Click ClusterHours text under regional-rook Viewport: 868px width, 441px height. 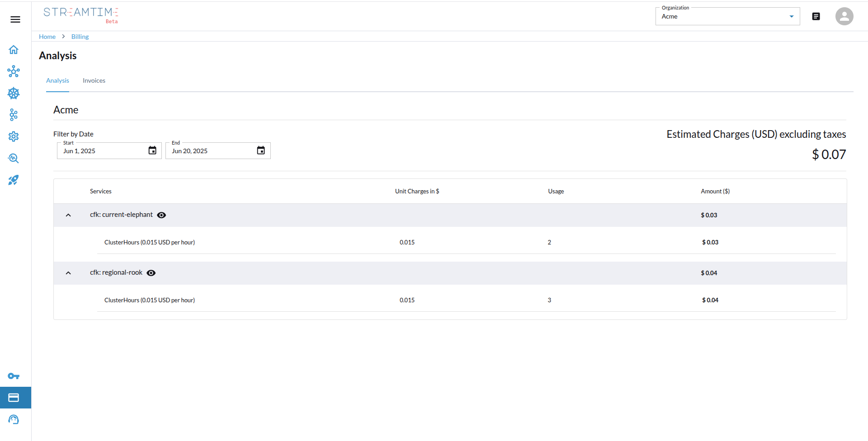(x=150, y=300)
